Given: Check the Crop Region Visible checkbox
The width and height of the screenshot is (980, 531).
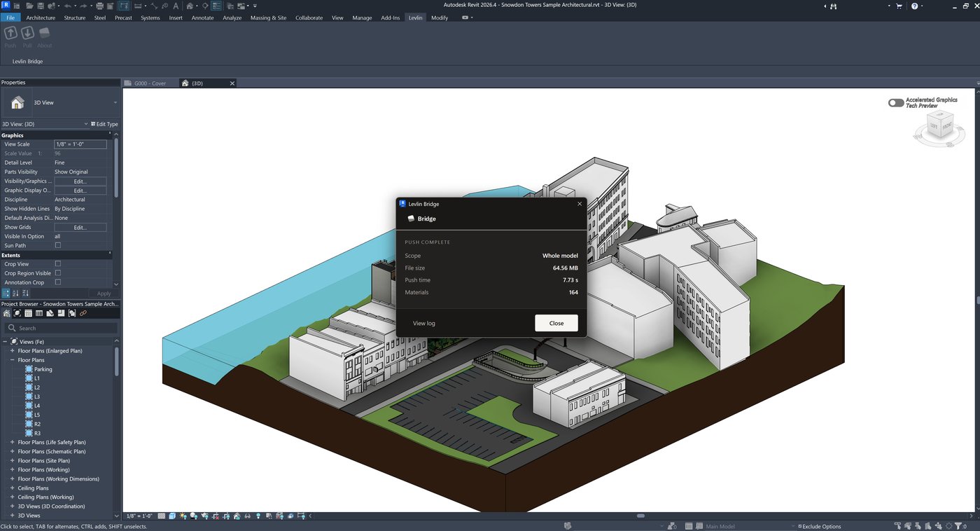Looking at the screenshot, I should click(58, 273).
